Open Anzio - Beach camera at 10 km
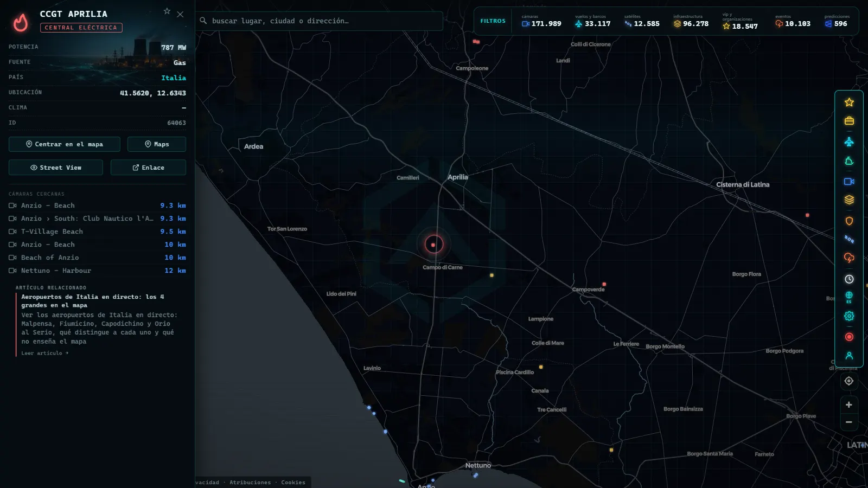868x488 pixels. coord(97,245)
